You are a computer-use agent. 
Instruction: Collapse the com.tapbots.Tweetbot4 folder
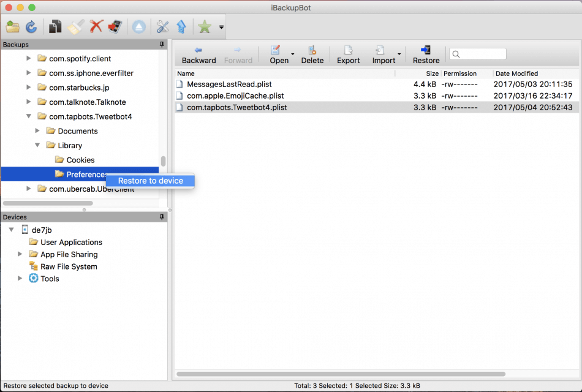(29, 116)
